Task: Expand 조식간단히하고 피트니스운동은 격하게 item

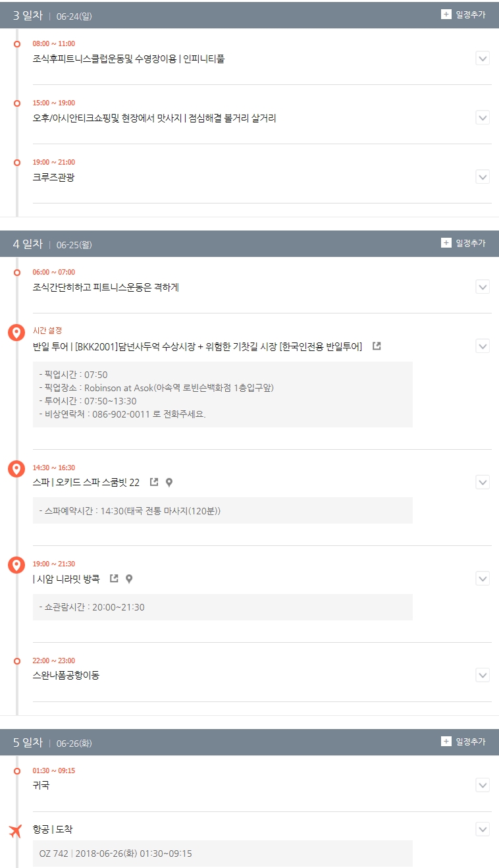Action: click(483, 286)
